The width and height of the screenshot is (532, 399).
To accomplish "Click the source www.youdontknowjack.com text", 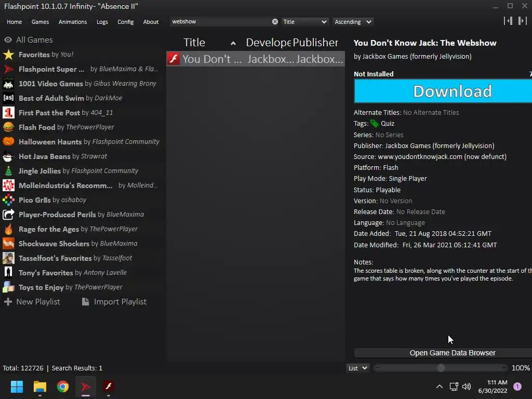I will (x=442, y=157).
